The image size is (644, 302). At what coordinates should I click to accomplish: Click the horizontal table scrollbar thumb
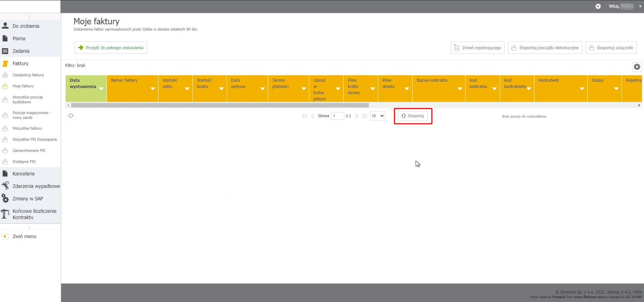[x=220, y=105]
